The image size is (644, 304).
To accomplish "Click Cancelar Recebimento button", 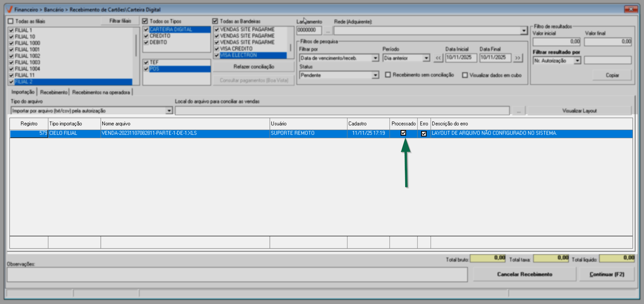I will coord(525,274).
